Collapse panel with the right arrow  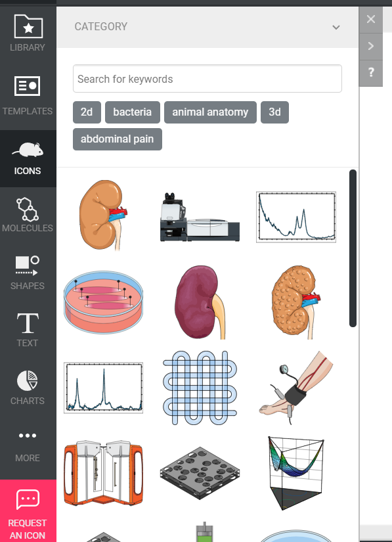(x=371, y=46)
